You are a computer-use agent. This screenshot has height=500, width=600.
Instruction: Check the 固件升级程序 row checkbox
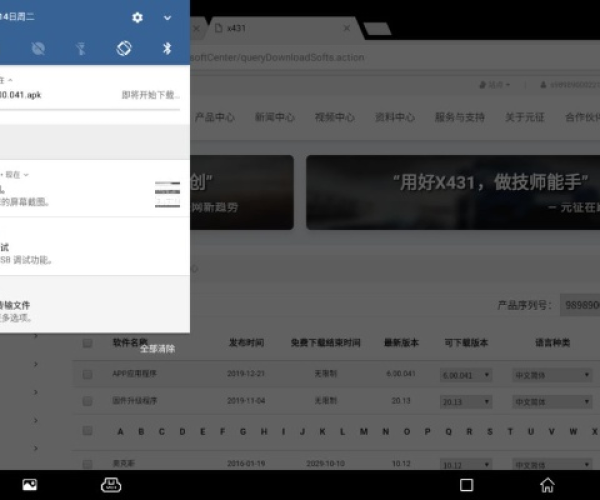coord(88,401)
